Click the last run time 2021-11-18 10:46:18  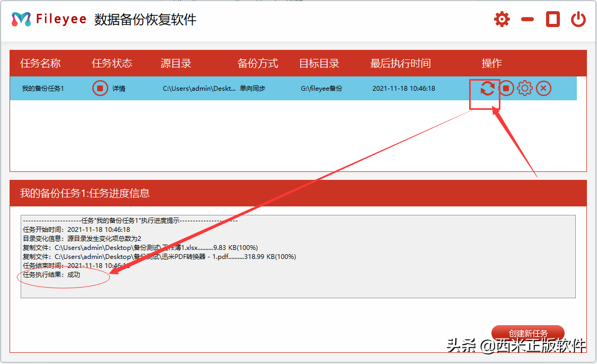click(404, 88)
